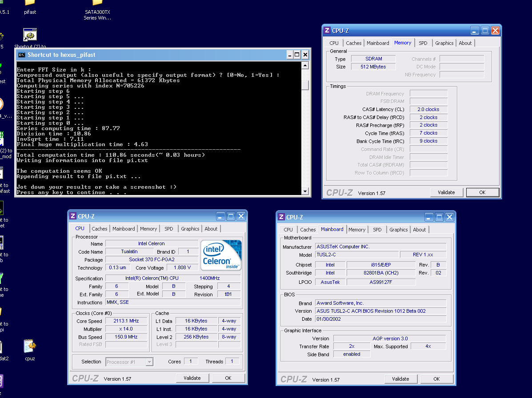This screenshot has width=532, height=398.
Task: Open Mainboard tab in Memory window
Action: pyautogui.click(x=378, y=43)
